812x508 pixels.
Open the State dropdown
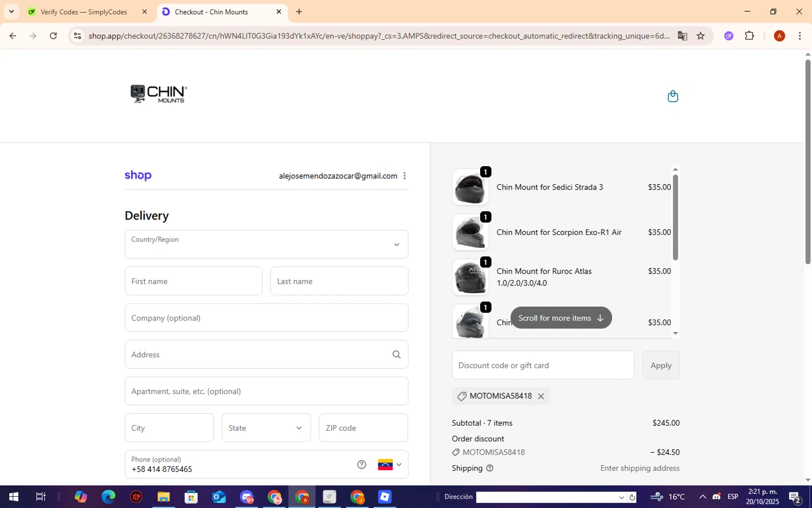point(266,428)
